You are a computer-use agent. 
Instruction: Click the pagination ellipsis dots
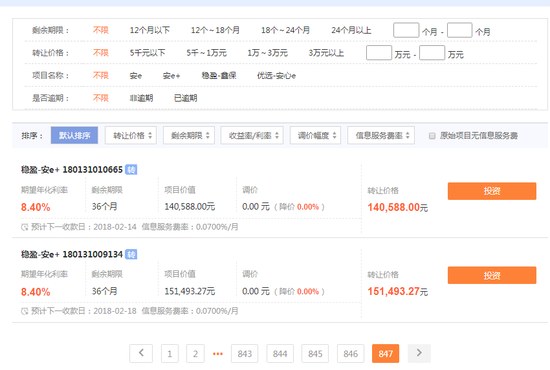(218, 354)
